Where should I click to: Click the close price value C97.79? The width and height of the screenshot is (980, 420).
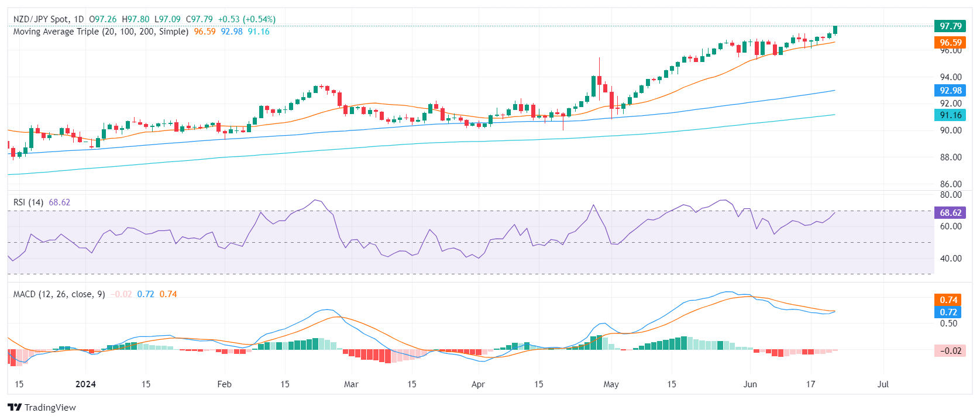(x=200, y=19)
